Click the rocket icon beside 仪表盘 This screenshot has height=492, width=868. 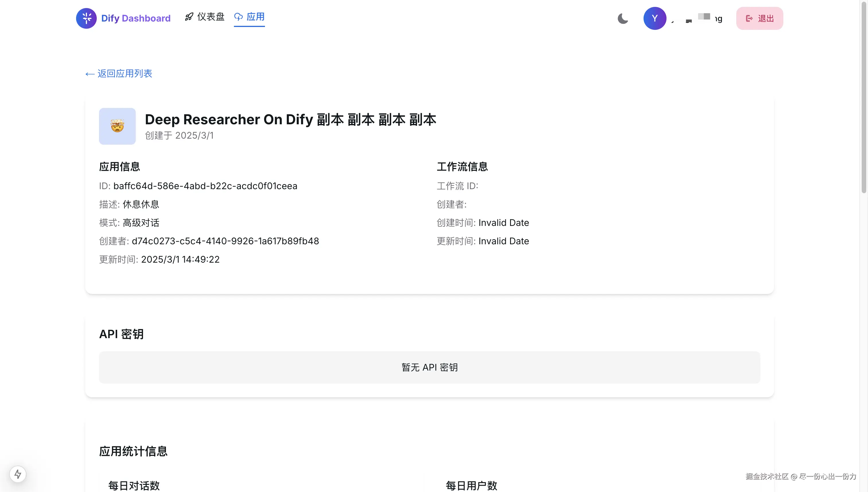point(189,17)
